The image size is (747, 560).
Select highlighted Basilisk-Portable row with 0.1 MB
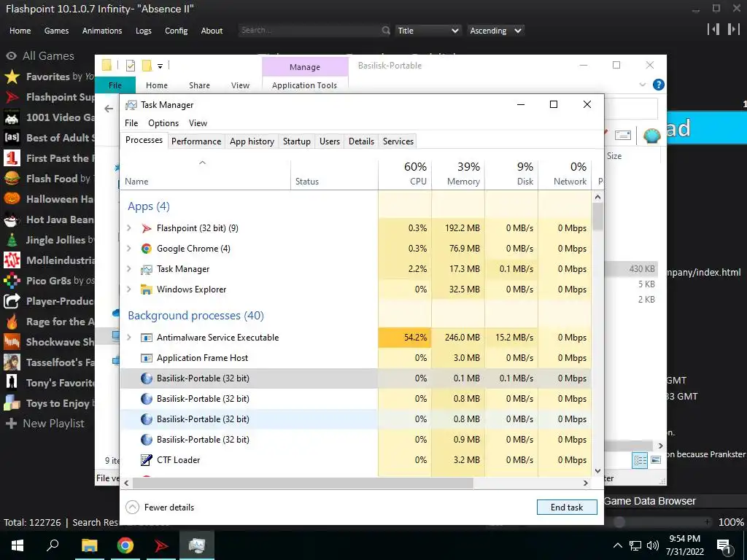356,378
